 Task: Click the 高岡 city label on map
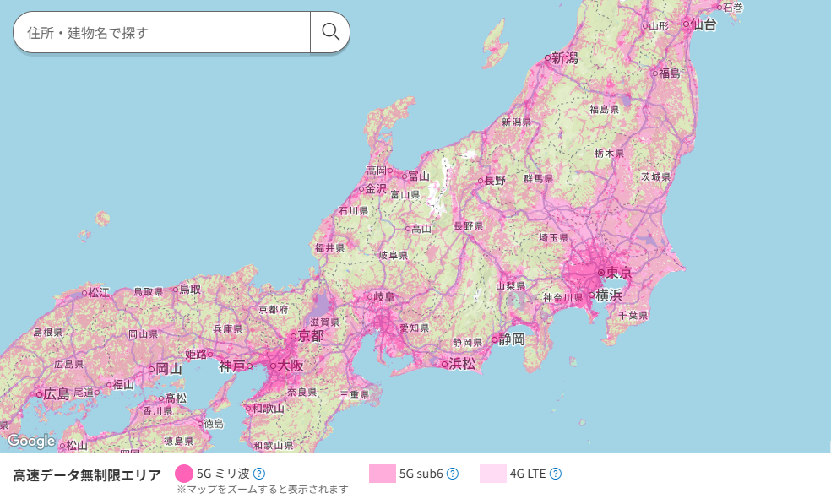[x=377, y=171]
